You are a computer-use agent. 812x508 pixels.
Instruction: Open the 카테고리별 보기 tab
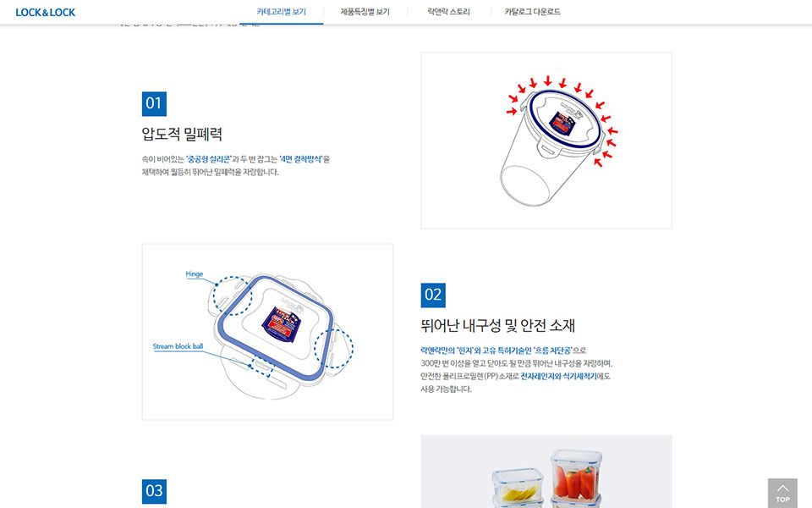coord(281,12)
